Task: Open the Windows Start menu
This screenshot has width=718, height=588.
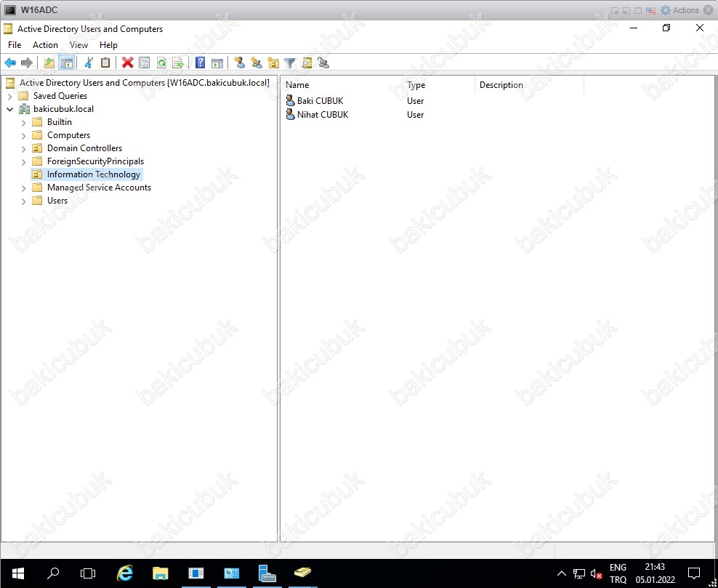Action: 18,573
